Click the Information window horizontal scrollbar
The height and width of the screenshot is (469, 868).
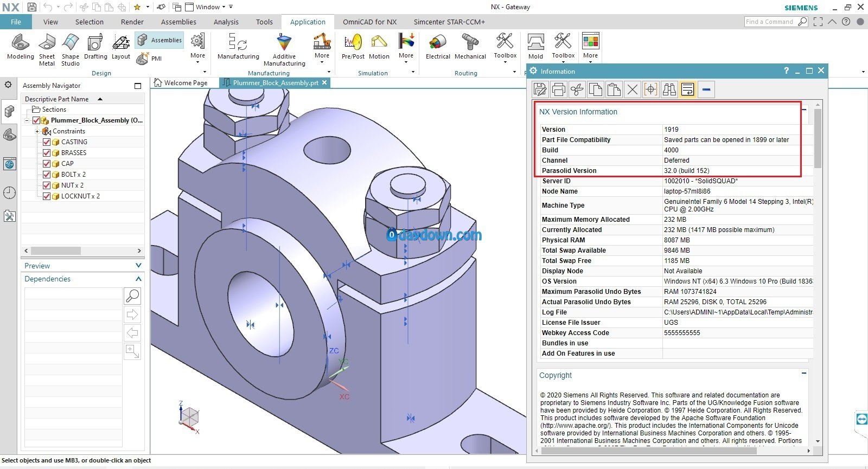[673, 451]
